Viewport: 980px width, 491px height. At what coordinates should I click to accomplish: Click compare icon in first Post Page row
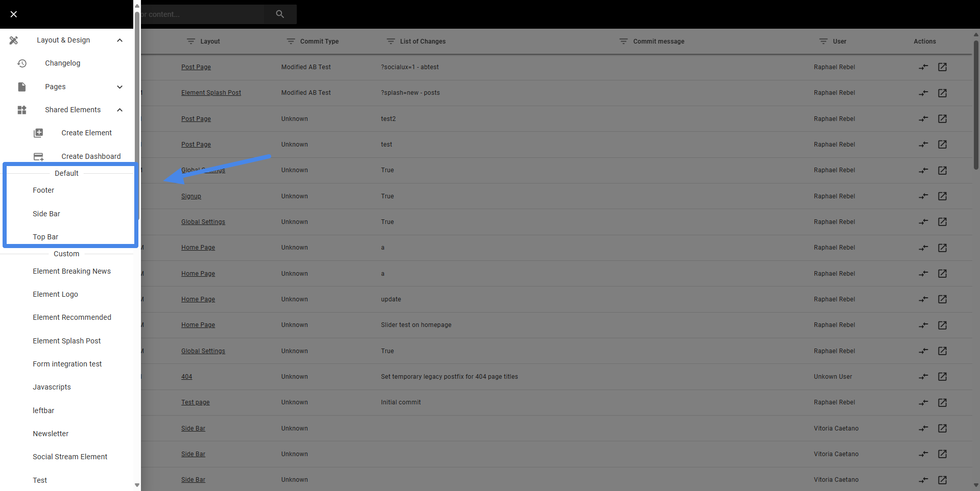[924, 67]
